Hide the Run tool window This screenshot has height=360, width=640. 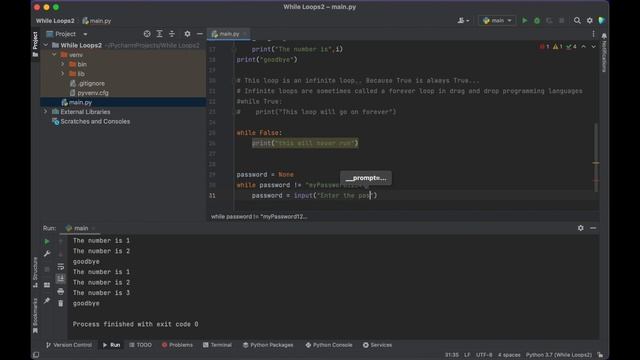[x=593, y=228]
